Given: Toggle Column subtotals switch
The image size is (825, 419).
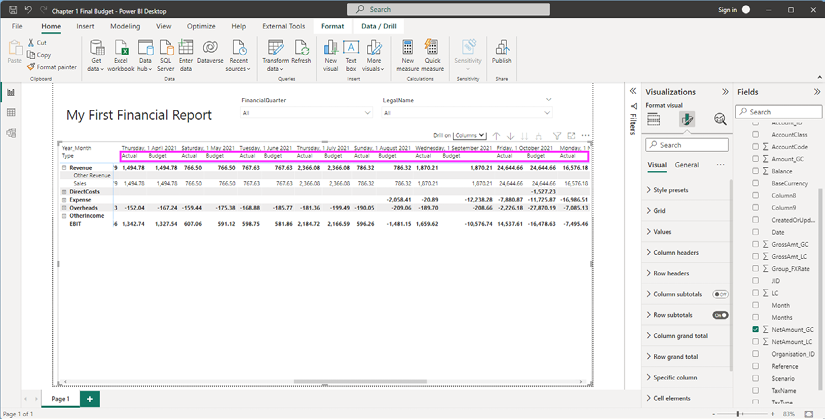Looking at the screenshot, I should pos(719,294).
